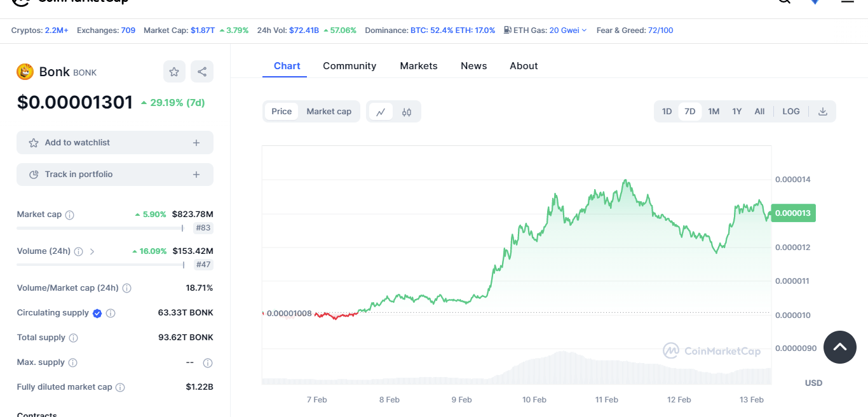Click the $0.00001301 Bonk price
Image resolution: width=868 pixels, height=417 pixels.
point(75,102)
